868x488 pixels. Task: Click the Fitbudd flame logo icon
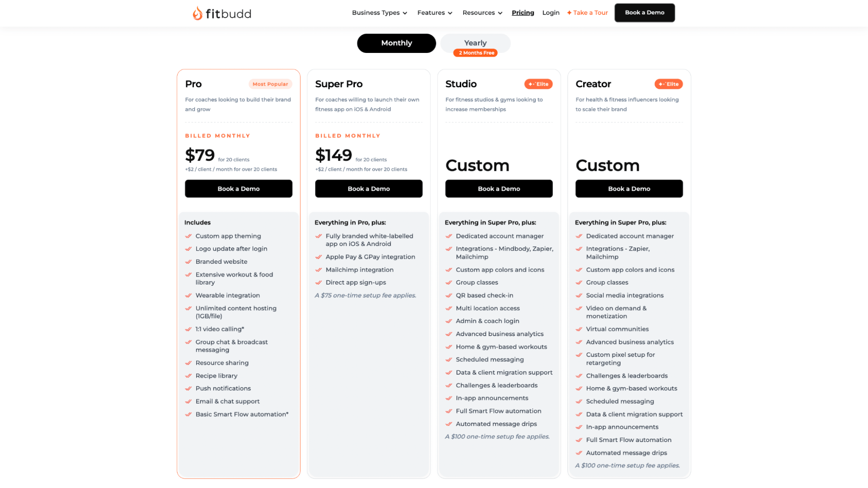(198, 13)
